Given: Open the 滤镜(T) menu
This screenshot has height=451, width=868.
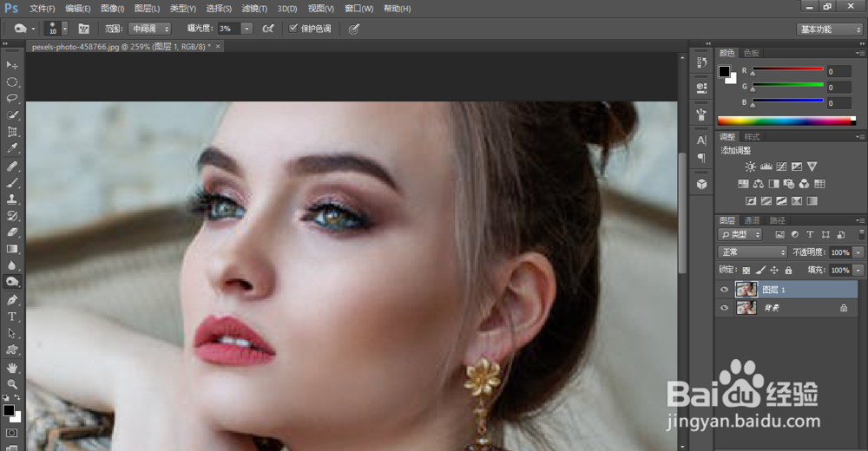Looking at the screenshot, I should pyautogui.click(x=254, y=9).
